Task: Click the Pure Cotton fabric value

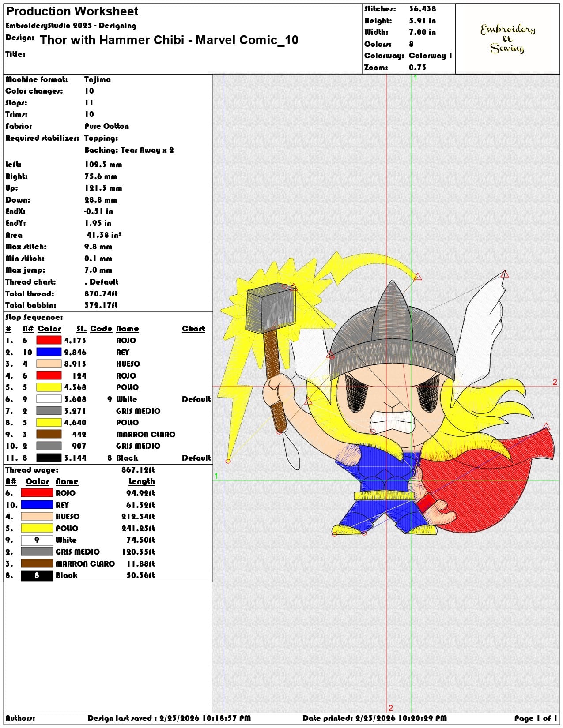Action: click(x=106, y=126)
